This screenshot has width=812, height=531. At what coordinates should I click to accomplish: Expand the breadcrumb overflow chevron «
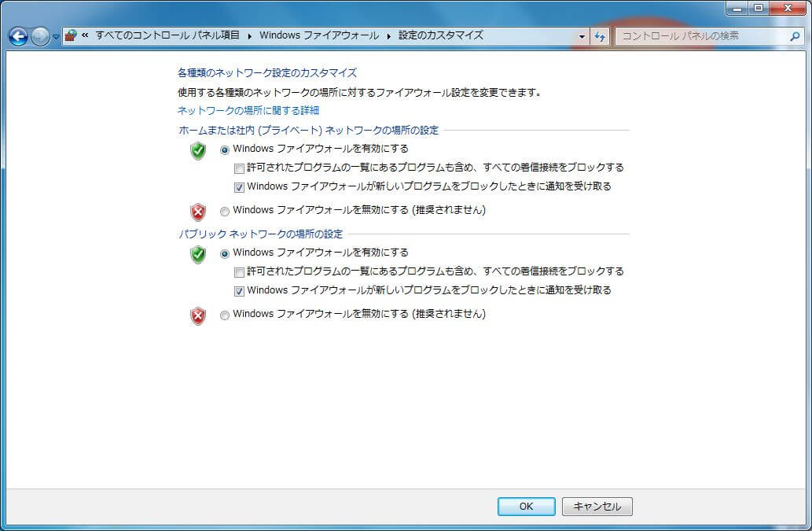pos(85,35)
